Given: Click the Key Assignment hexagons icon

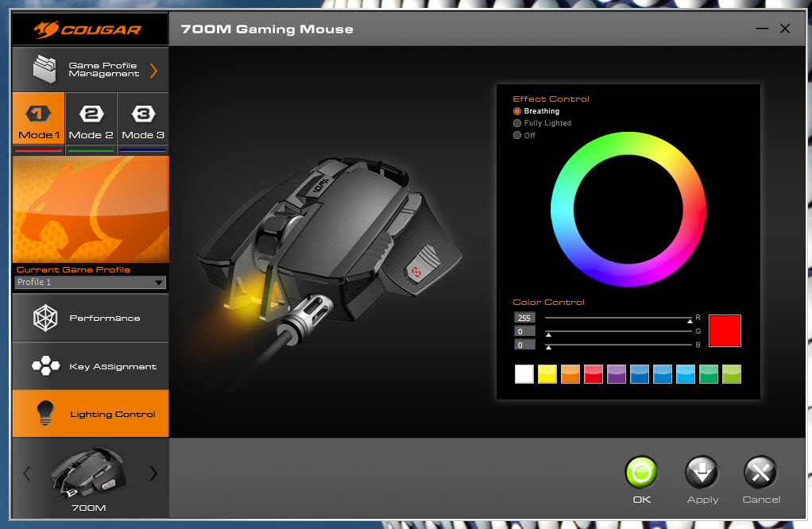Looking at the screenshot, I should (x=45, y=366).
